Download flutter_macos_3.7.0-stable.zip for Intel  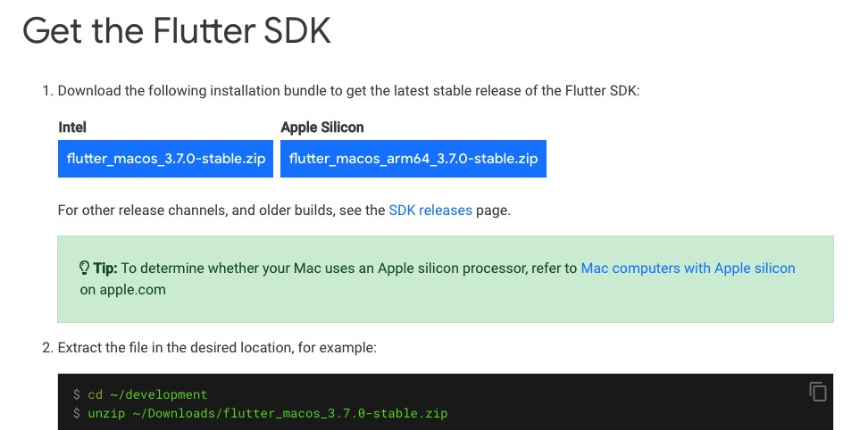click(165, 159)
